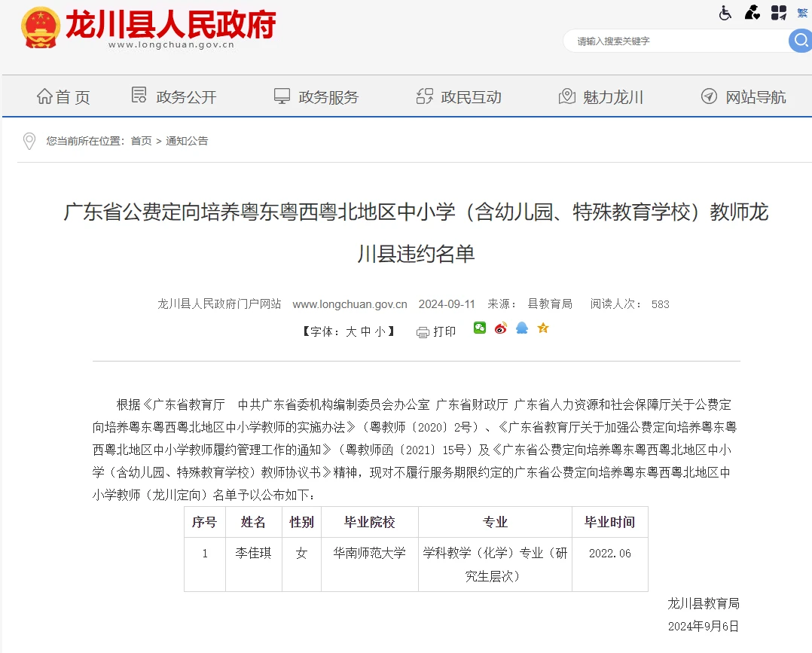The height and width of the screenshot is (653, 812).
Task: Click the accessibility wheelchair icon
Action: [x=725, y=12]
